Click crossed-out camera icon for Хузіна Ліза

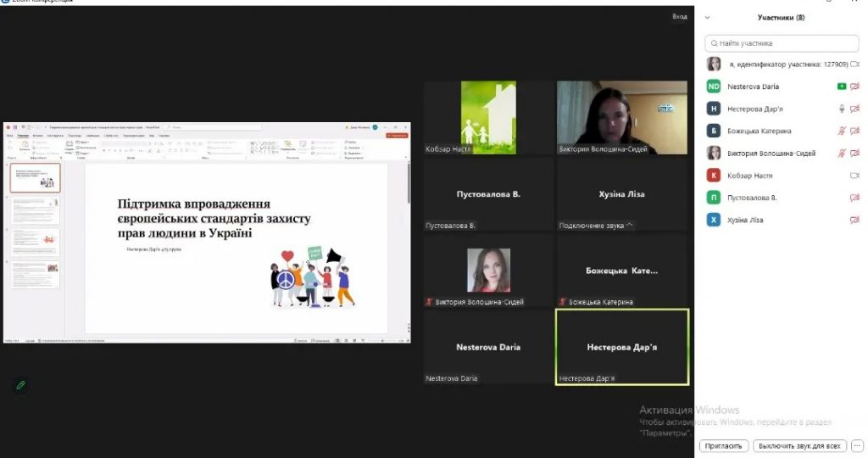854,220
